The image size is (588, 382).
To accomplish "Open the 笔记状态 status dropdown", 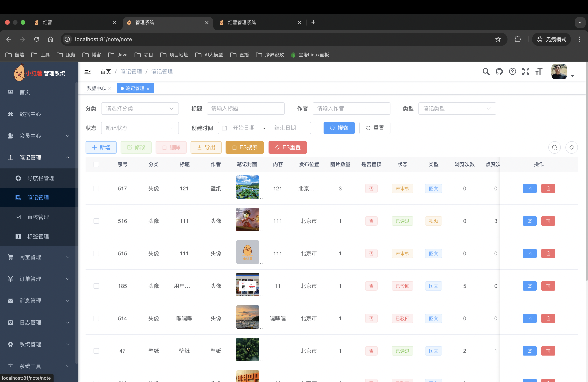I will pos(140,128).
